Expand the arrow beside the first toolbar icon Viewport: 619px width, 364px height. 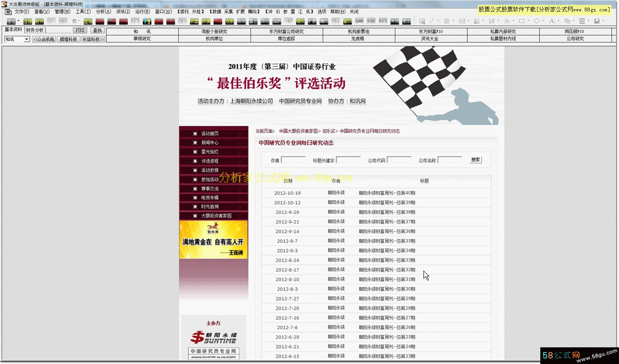point(19,21)
